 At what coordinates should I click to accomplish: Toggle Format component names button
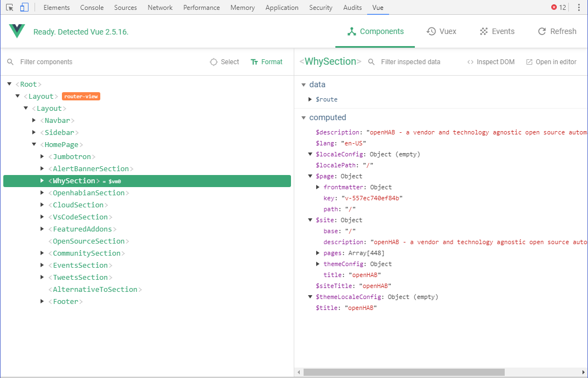click(x=266, y=62)
